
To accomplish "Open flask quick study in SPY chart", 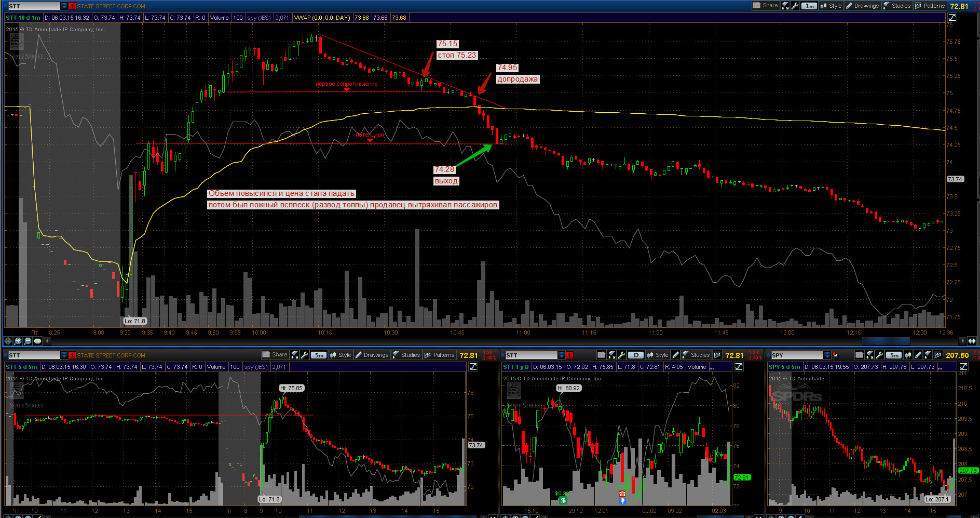I will point(869,355).
